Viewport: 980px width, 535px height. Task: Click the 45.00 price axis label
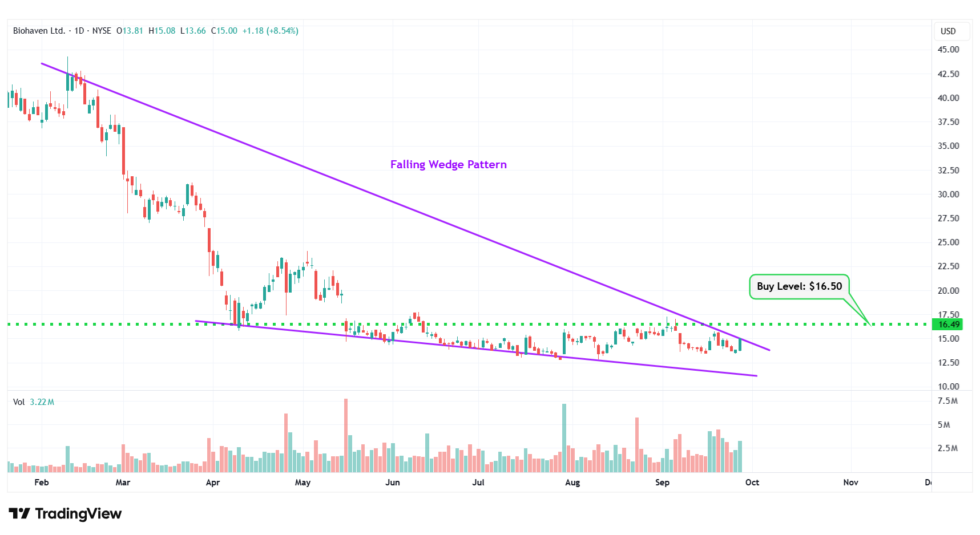click(x=948, y=50)
